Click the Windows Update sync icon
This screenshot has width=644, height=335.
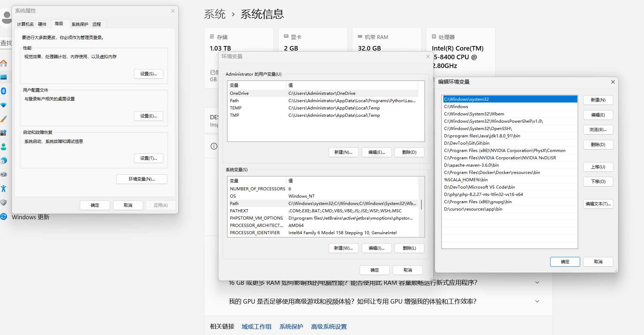click(4, 216)
